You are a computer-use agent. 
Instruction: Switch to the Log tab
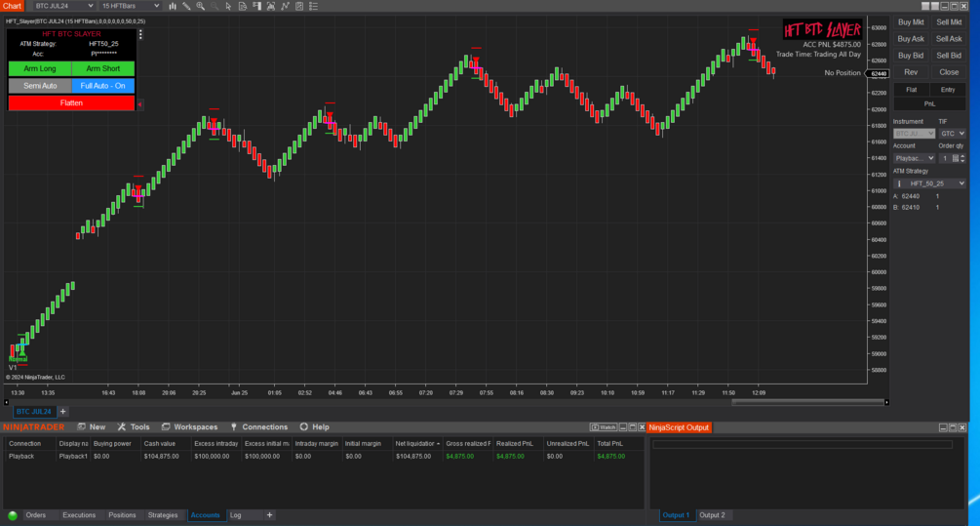(236, 515)
